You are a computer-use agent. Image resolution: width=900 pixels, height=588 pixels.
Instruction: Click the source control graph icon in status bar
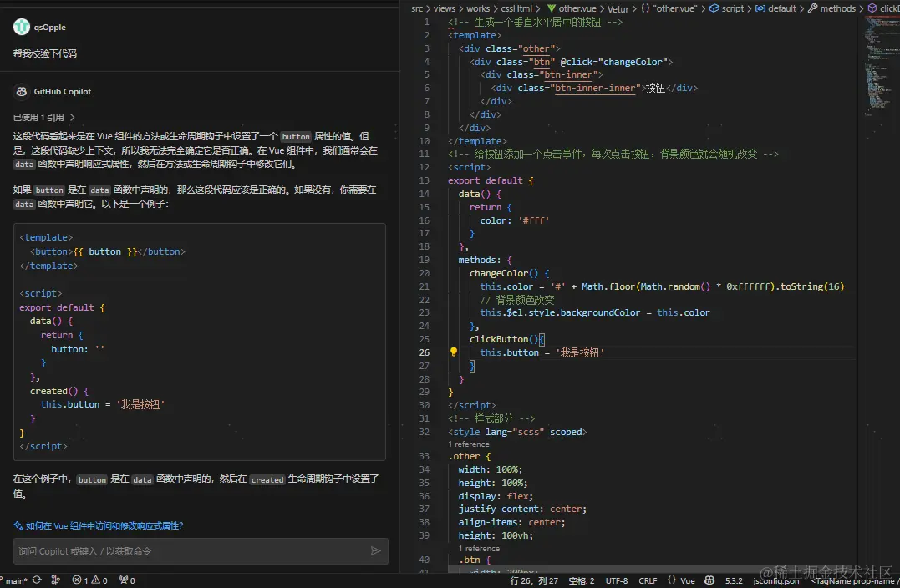coord(56,580)
